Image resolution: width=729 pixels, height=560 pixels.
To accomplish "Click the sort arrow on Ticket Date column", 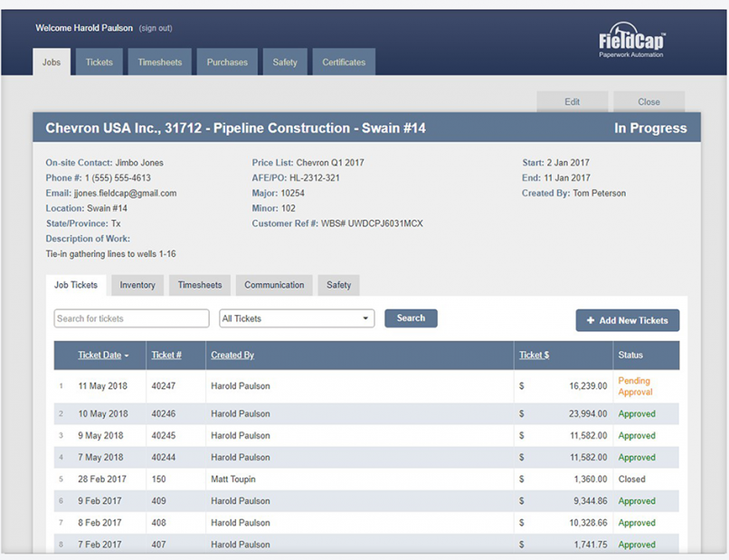I will 128,355.
